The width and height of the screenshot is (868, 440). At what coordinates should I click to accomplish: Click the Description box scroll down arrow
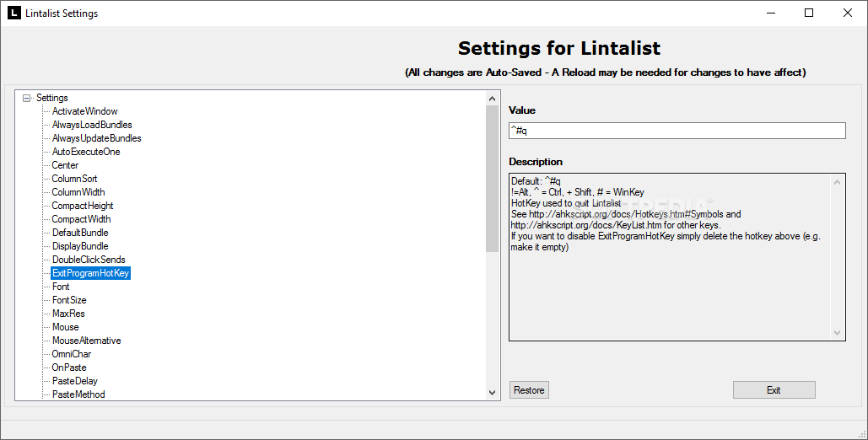tap(837, 333)
